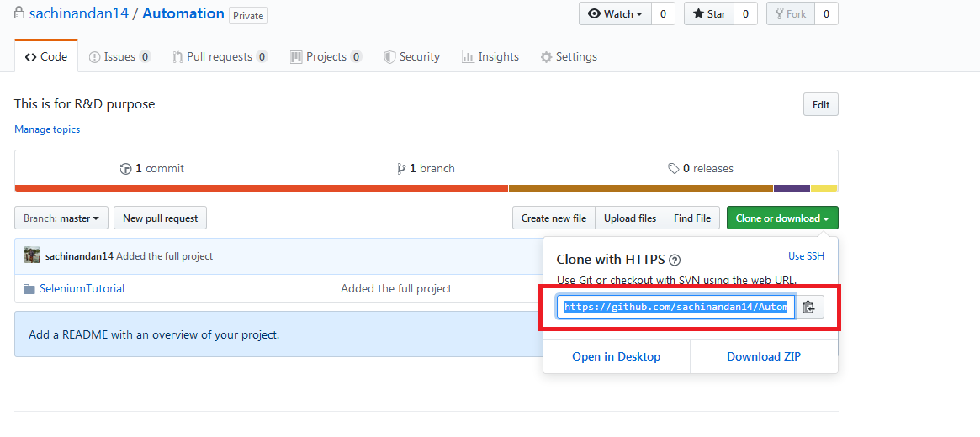Open the Insights tab

(490, 57)
